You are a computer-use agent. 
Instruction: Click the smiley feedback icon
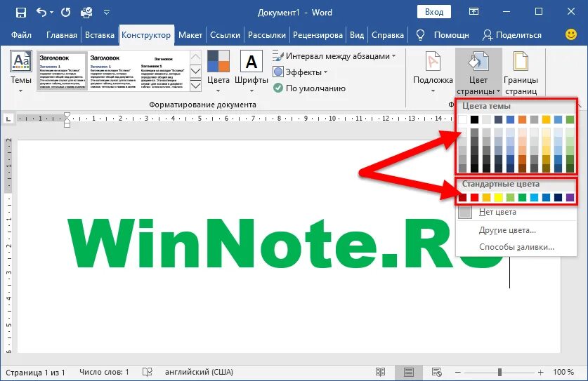pyautogui.click(x=570, y=35)
